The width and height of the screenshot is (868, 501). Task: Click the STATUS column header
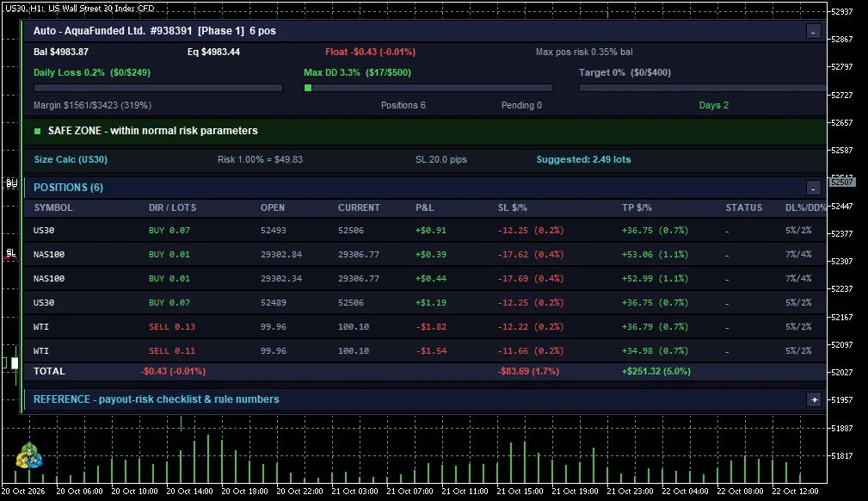coord(744,207)
